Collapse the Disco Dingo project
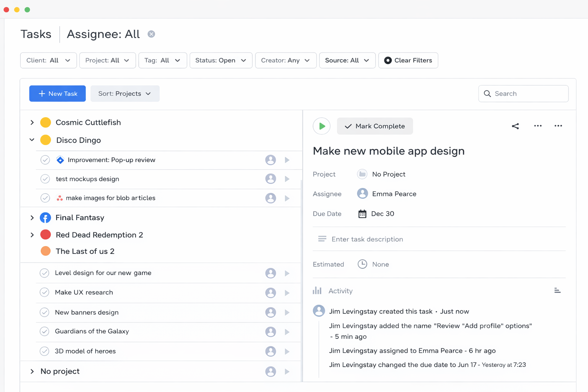The image size is (588, 392). pyautogui.click(x=32, y=140)
